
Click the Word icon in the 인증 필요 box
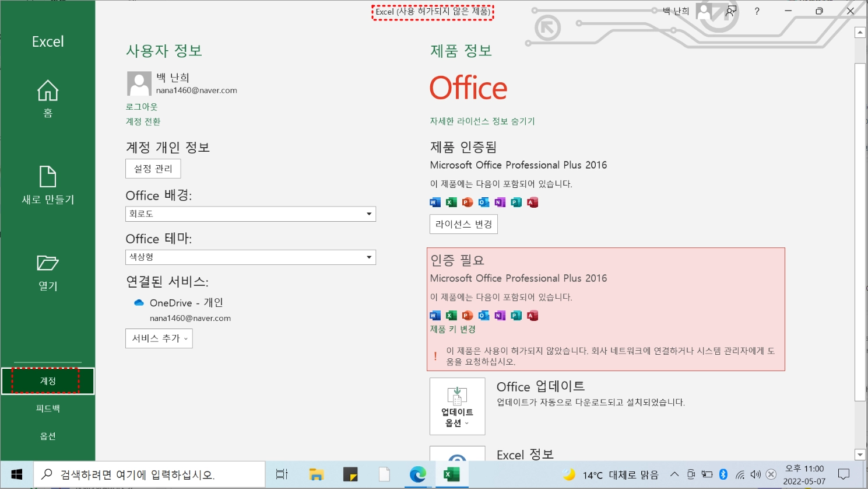point(435,316)
